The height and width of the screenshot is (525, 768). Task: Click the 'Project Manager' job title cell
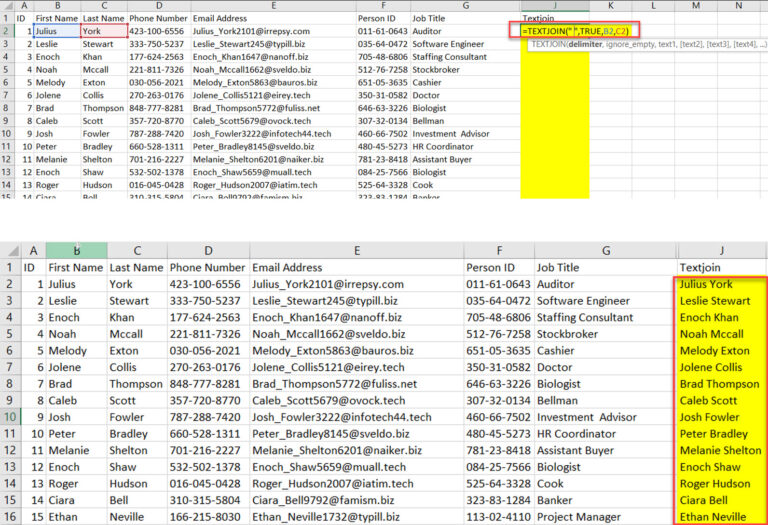(x=606, y=517)
